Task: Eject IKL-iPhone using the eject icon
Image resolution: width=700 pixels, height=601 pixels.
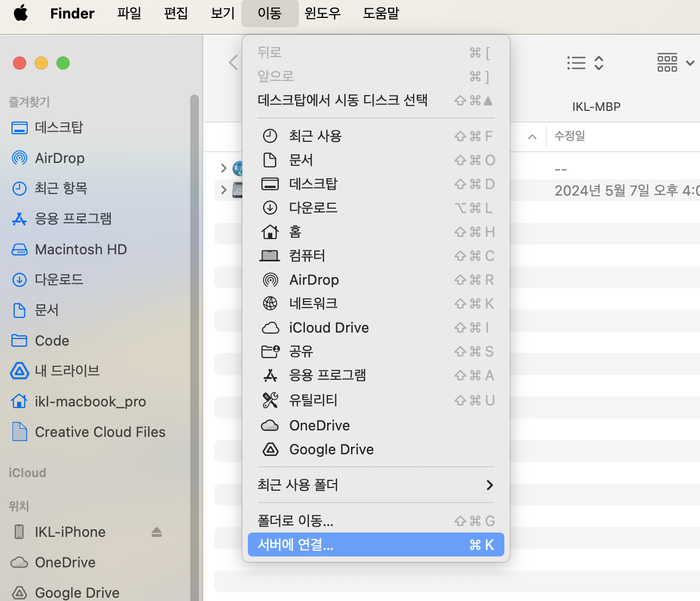Action: (x=157, y=532)
